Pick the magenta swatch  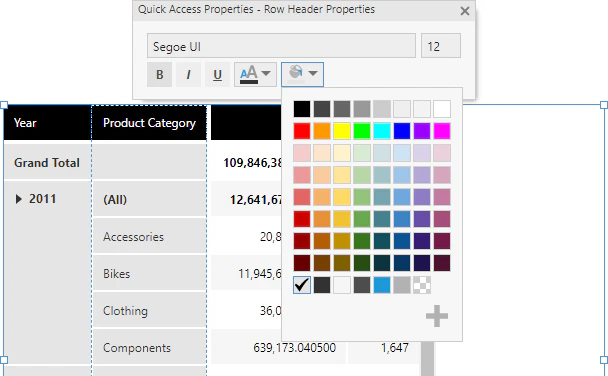click(442, 131)
